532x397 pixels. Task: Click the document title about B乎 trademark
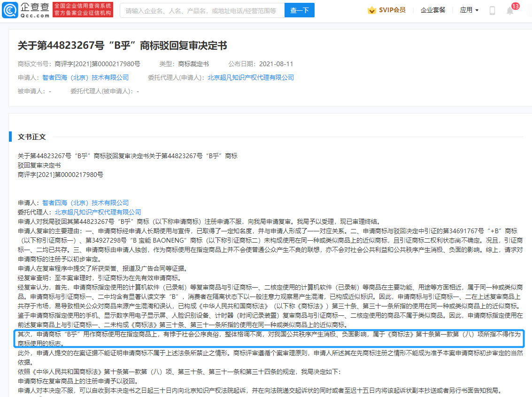(x=122, y=46)
